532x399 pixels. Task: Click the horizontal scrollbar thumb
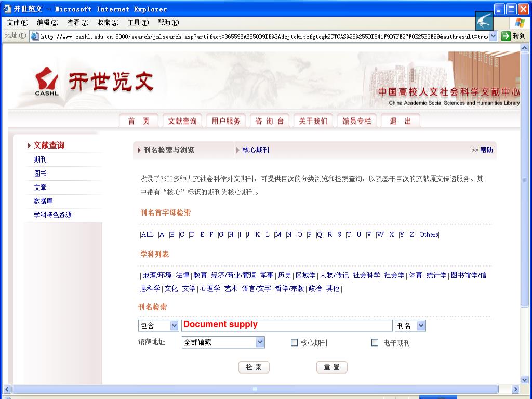255,389
